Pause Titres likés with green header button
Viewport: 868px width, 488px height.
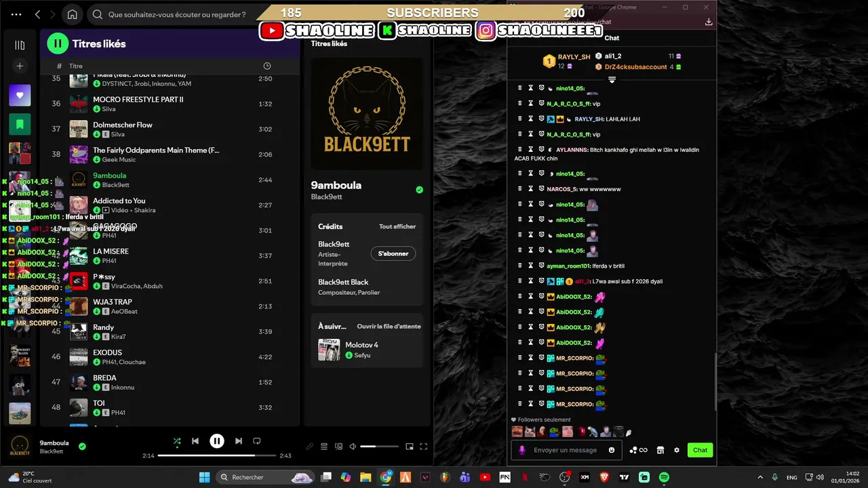coord(58,43)
